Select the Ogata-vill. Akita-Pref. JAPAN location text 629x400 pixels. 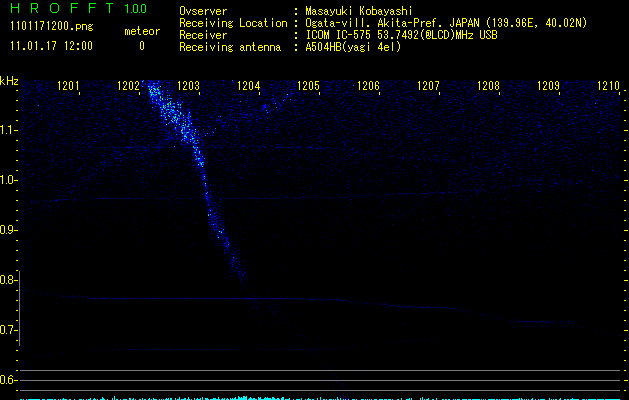(446, 23)
